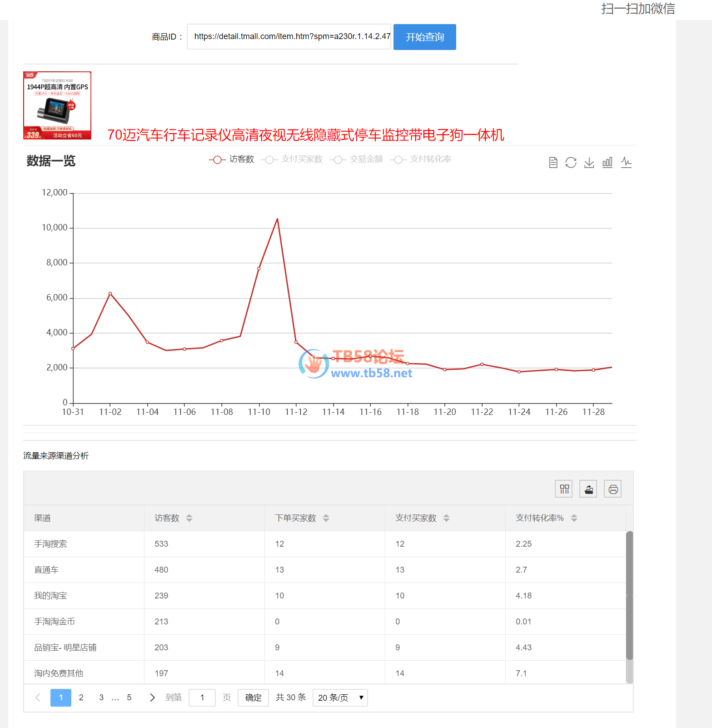Toggle the 访客数 legend series
712x728 pixels.
[231, 160]
